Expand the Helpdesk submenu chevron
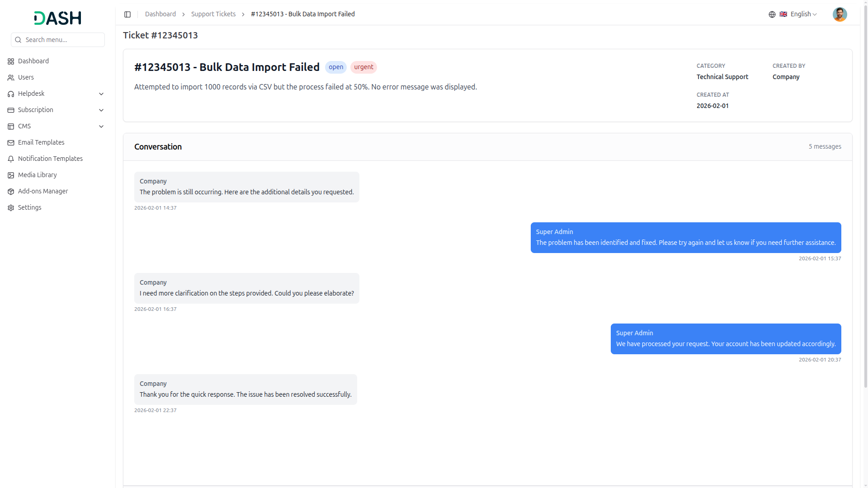The image size is (868, 488). tap(101, 94)
